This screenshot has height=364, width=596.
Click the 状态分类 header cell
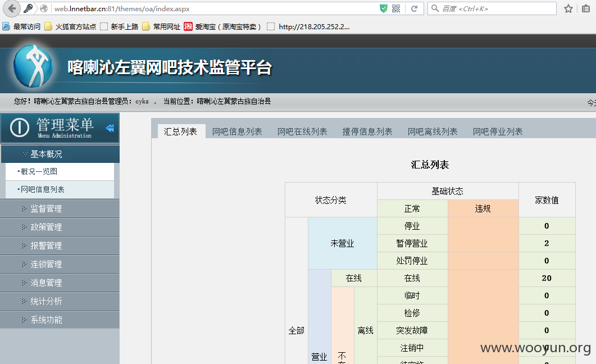tap(331, 200)
